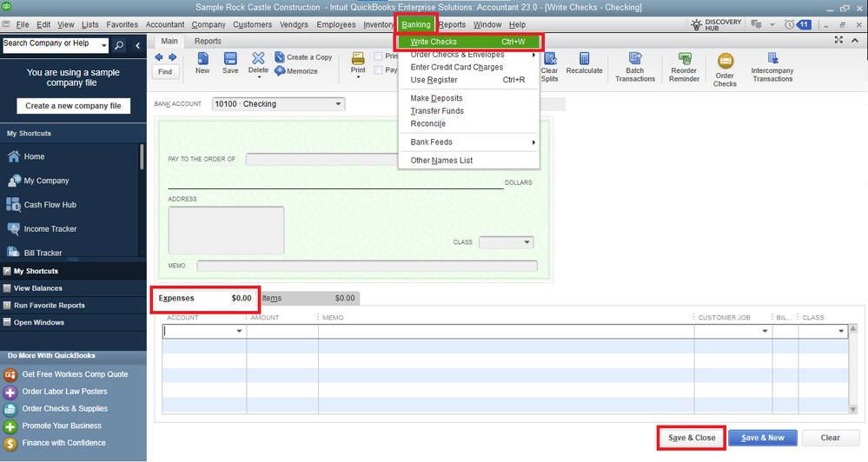The width and height of the screenshot is (868, 462).
Task: Open Bank Feeds submenu
Action: point(468,142)
